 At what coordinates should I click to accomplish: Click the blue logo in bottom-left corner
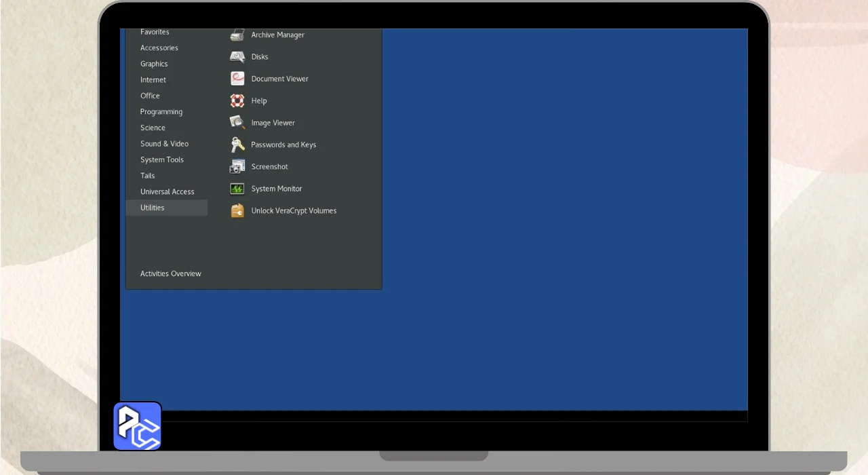pyautogui.click(x=138, y=426)
